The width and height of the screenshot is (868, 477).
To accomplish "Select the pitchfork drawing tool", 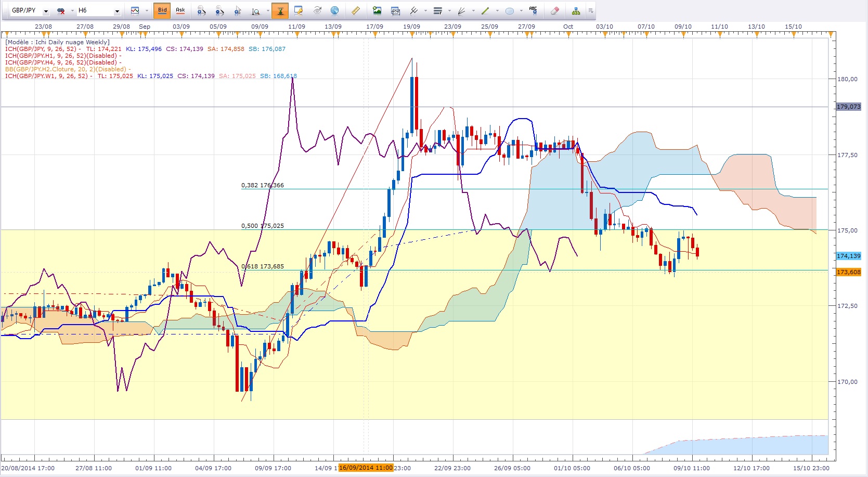I will pyautogui.click(x=414, y=10).
